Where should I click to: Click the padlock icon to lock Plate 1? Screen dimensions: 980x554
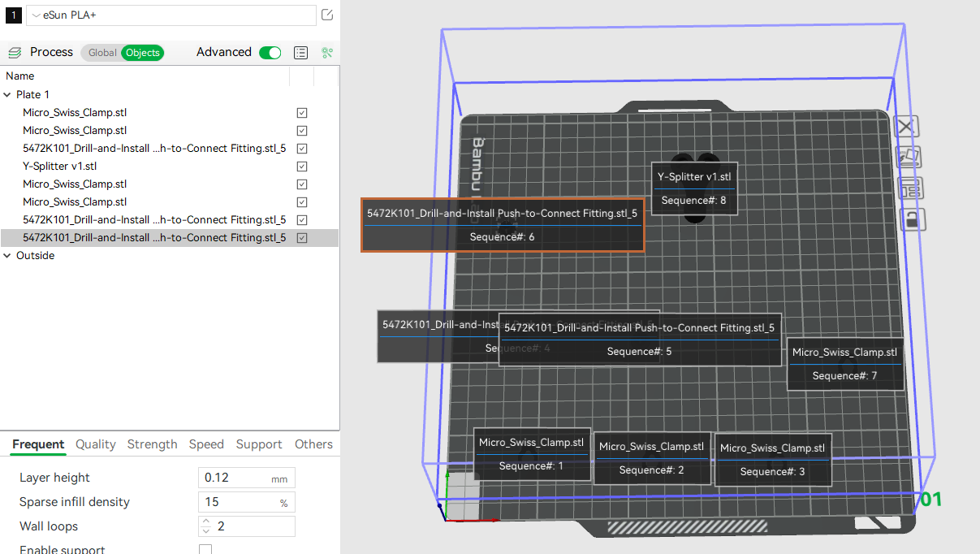tap(910, 219)
